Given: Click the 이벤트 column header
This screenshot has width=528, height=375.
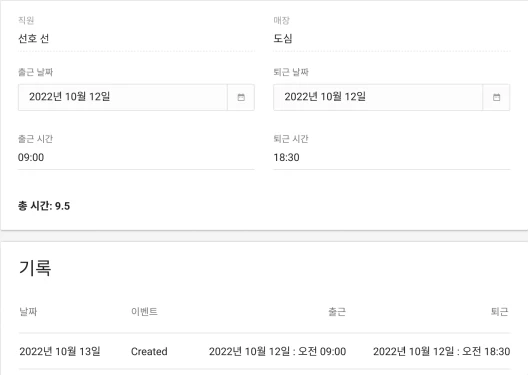Looking at the screenshot, I should pyautogui.click(x=144, y=311).
